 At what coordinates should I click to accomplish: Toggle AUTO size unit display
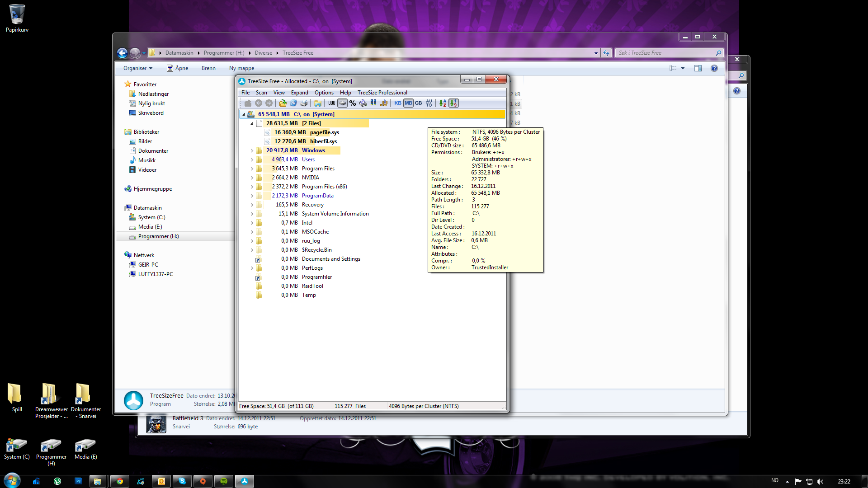pyautogui.click(x=429, y=103)
